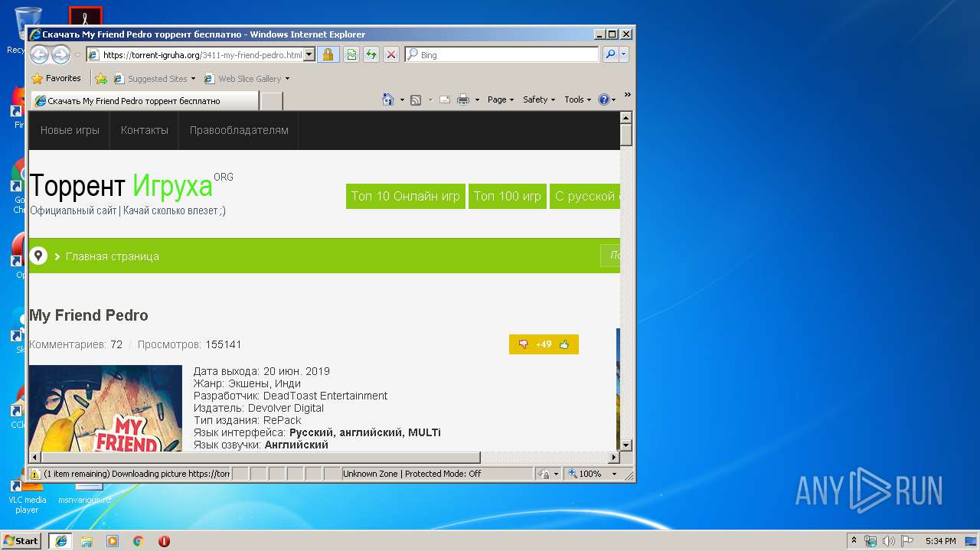Click the network tray icon
This screenshot has height=551, width=980.
[871, 541]
